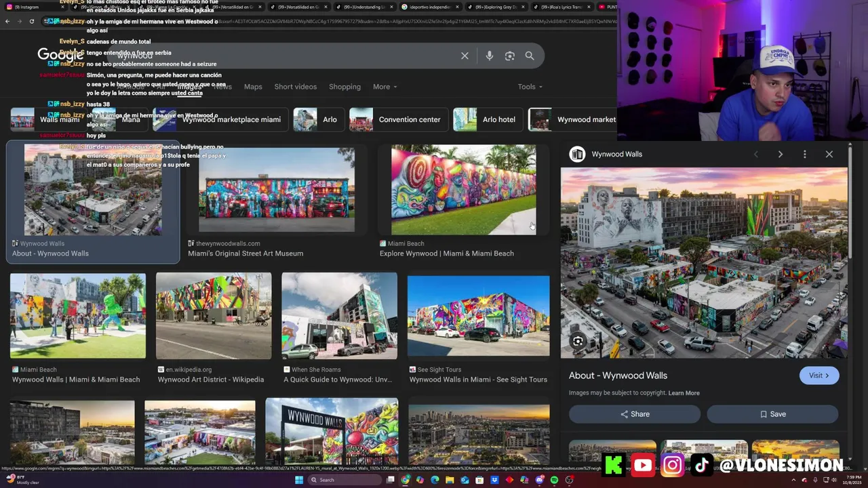Select the Arlo suggestion chip
Viewport: 868px width, 488px height.
click(319, 119)
